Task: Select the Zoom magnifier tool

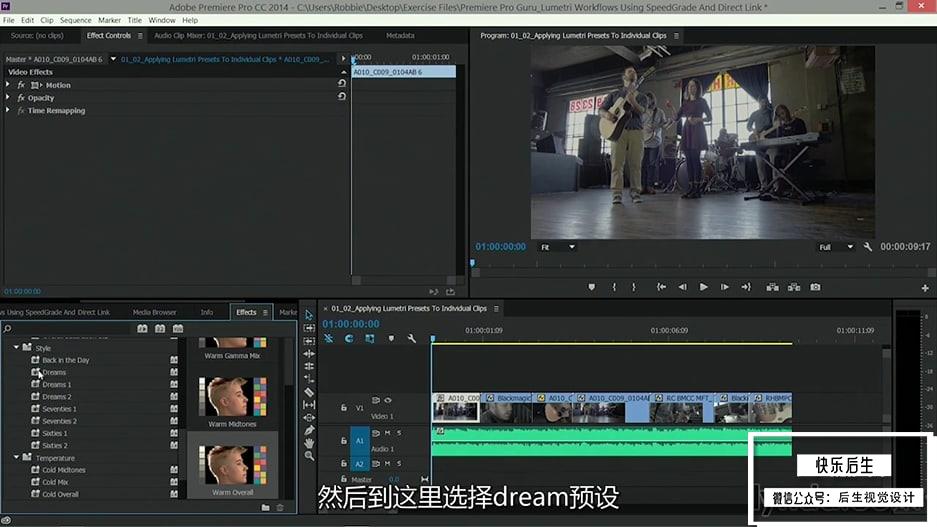Action: point(309,456)
